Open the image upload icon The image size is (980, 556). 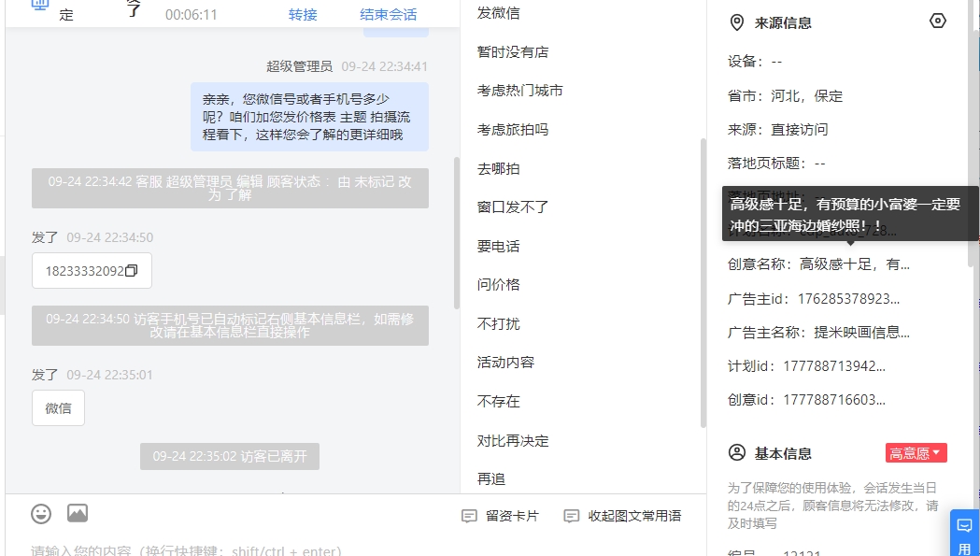(78, 513)
